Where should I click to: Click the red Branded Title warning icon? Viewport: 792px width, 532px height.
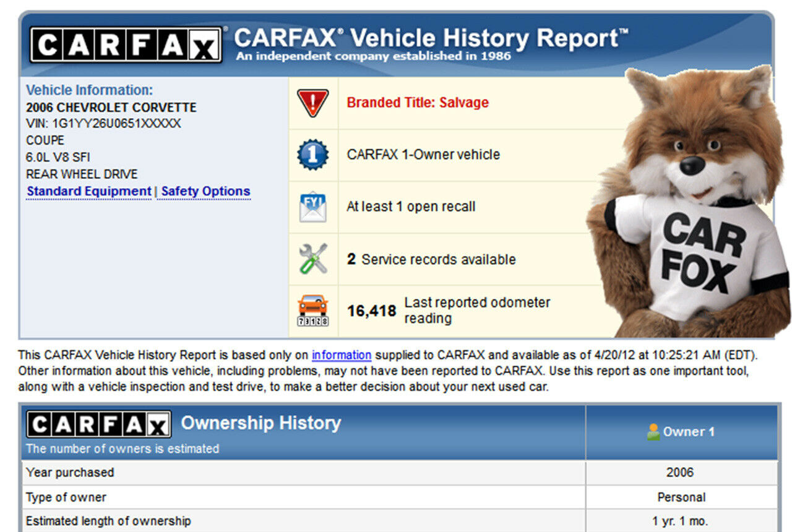pyautogui.click(x=313, y=103)
